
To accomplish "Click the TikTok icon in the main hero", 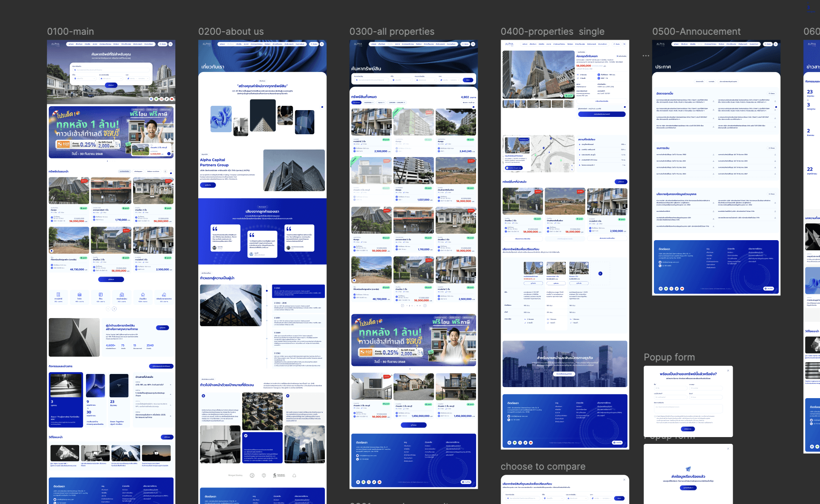I will [x=166, y=99].
